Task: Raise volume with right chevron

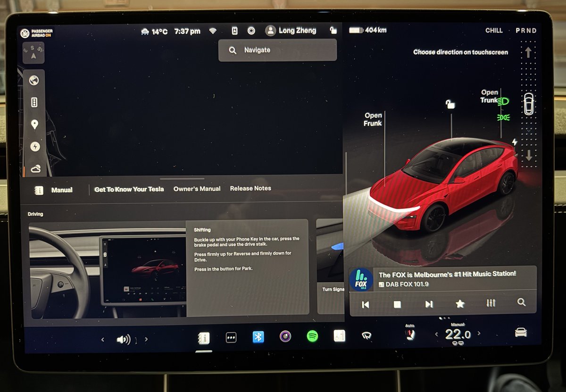Action: pyautogui.click(x=146, y=339)
